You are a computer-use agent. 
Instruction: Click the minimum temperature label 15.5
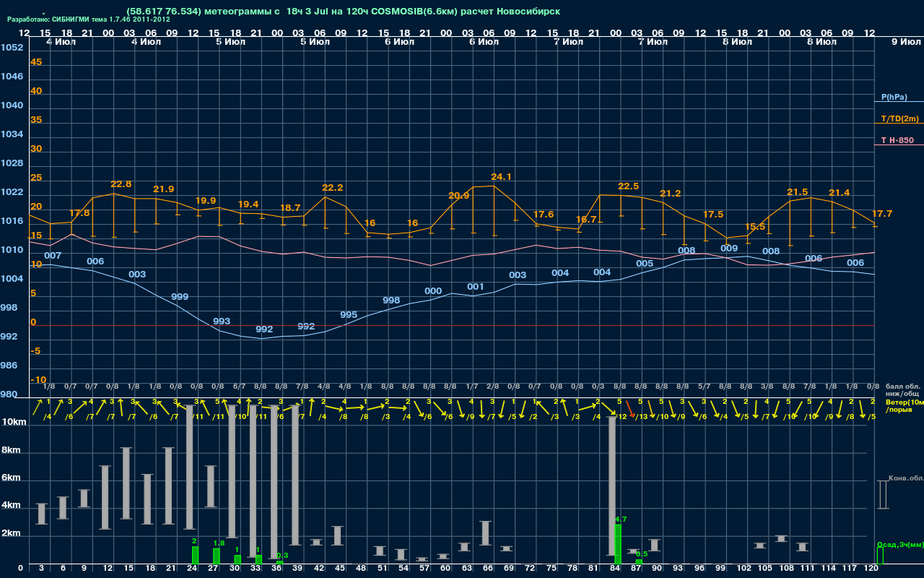tap(755, 227)
